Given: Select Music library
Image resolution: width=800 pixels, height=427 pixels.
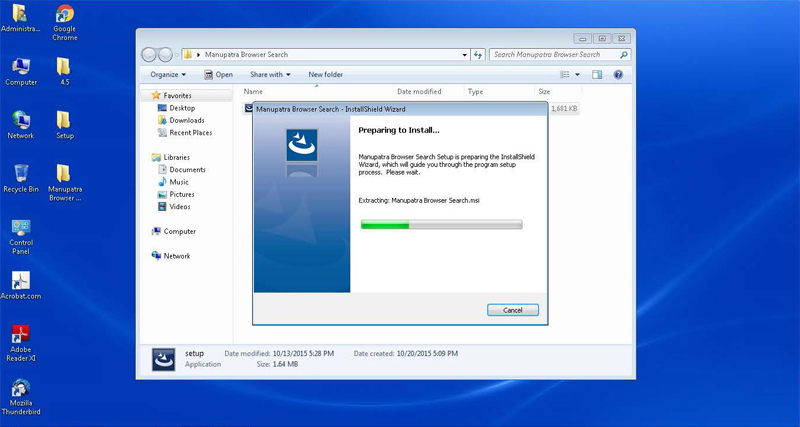Looking at the screenshot, I should pos(173,182).
